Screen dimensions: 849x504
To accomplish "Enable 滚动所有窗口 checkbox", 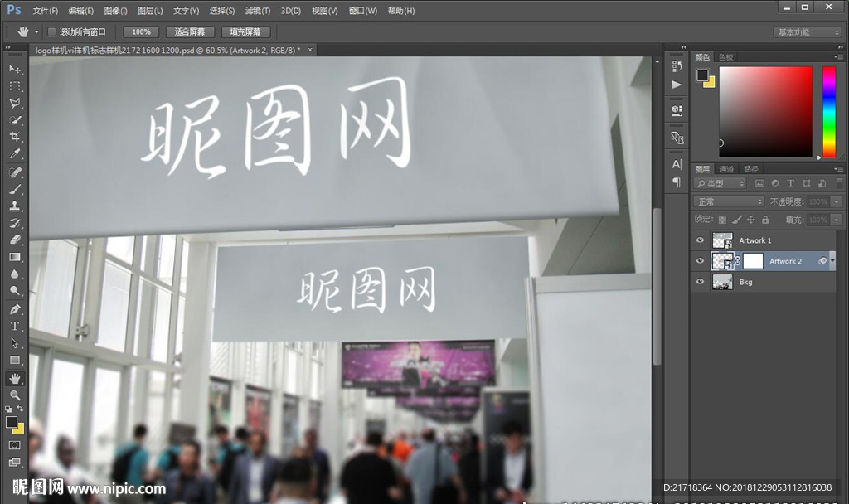I will point(51,32).
